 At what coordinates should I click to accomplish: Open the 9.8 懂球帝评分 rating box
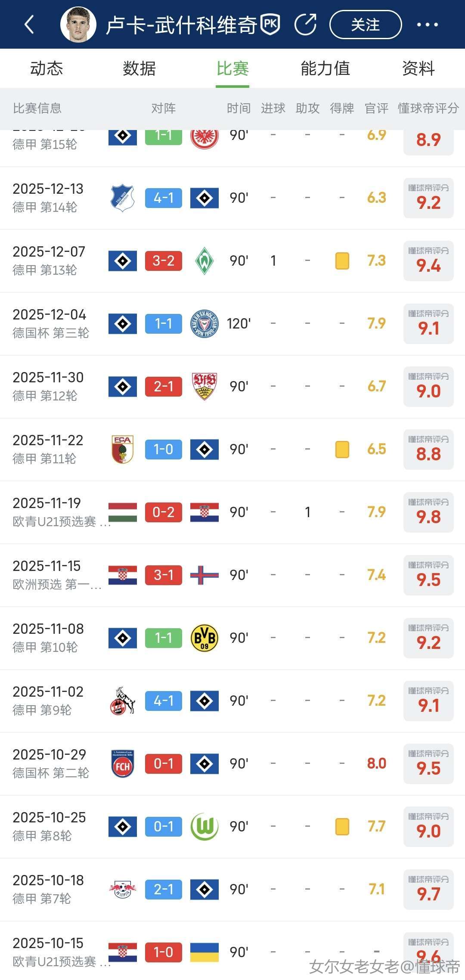[x=428, y=512]
